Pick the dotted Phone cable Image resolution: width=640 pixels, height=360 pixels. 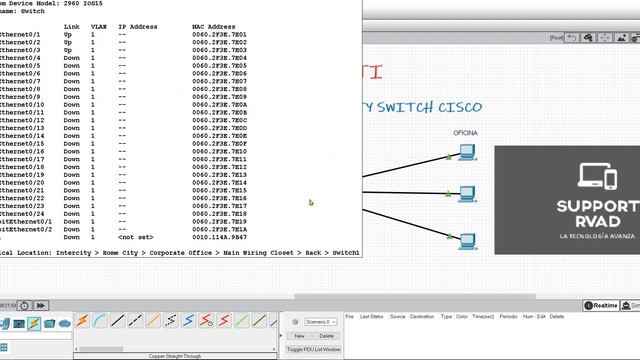(x=171, y=320)
